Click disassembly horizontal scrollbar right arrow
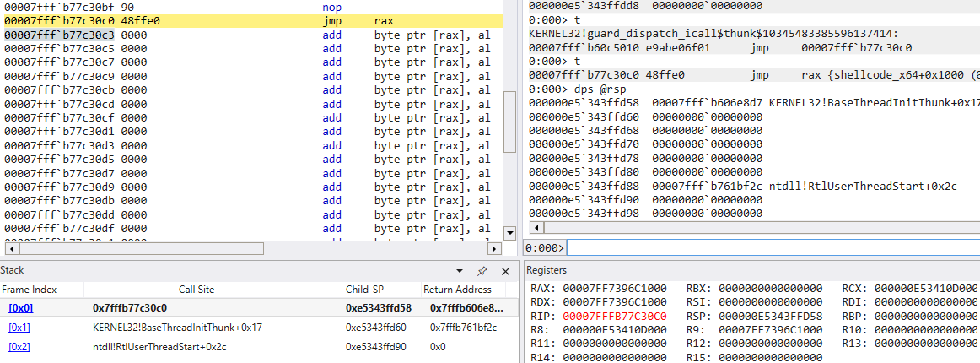980x363 pixels. click(494, 248)
